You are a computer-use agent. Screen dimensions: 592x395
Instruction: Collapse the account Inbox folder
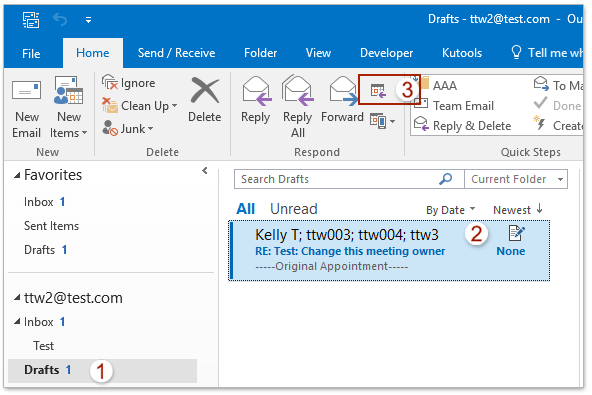[17, 322]
